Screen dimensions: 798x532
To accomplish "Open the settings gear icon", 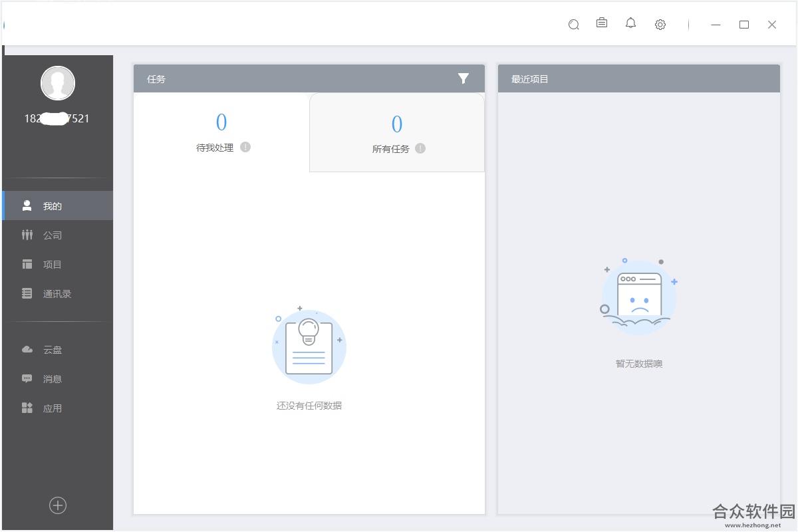I will (660, 25).
